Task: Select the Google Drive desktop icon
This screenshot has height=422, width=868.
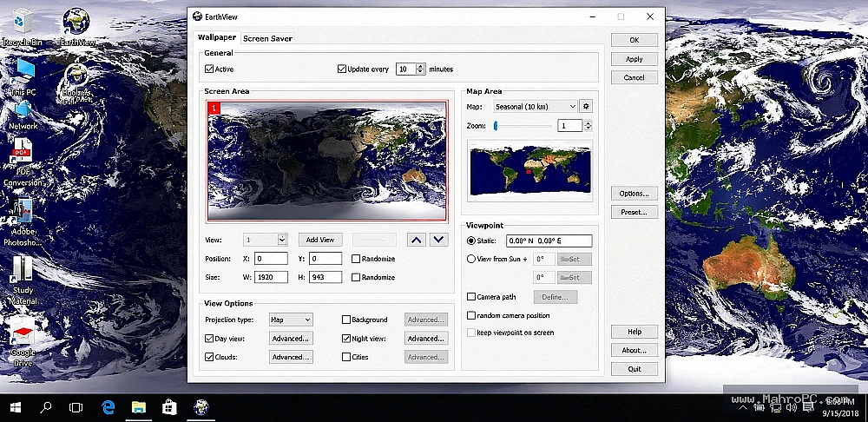Action: coord(23,341)
